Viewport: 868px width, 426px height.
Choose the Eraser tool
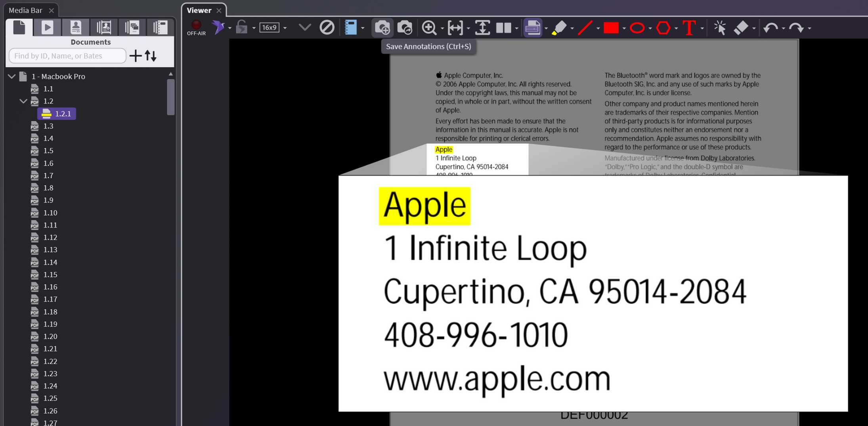(x=740, y=28)
